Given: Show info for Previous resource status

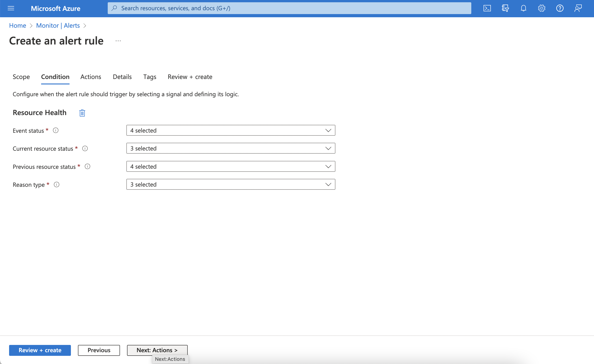Looking at the screenshot, I should tap(87, 167).
